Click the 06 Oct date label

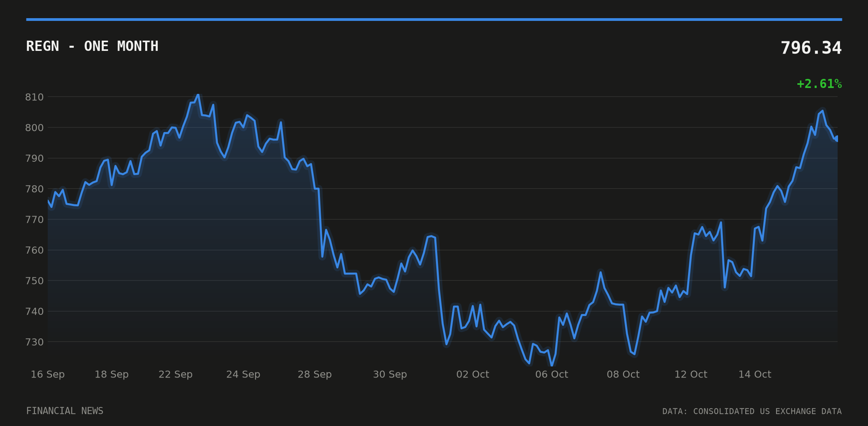point(552,374)
